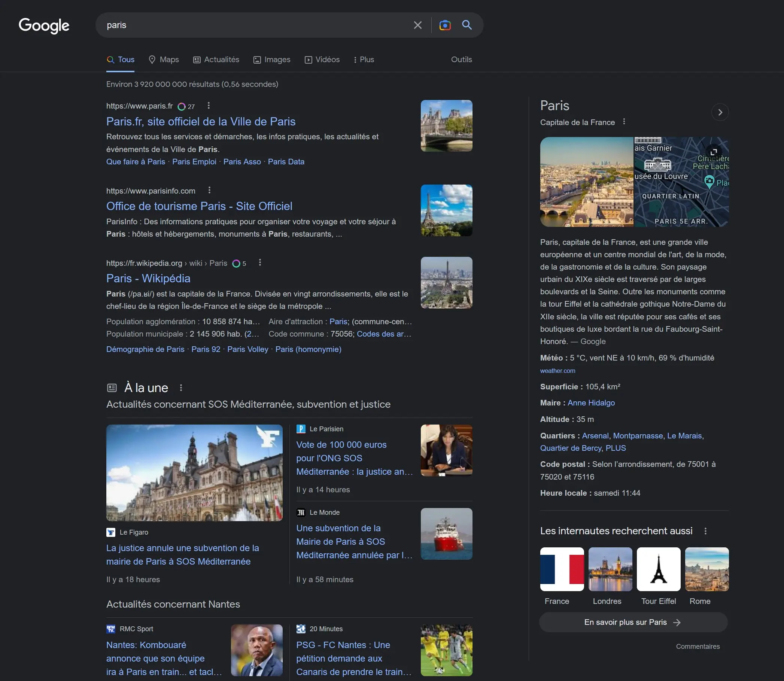Select the Tous tab

tap(121, 60)
